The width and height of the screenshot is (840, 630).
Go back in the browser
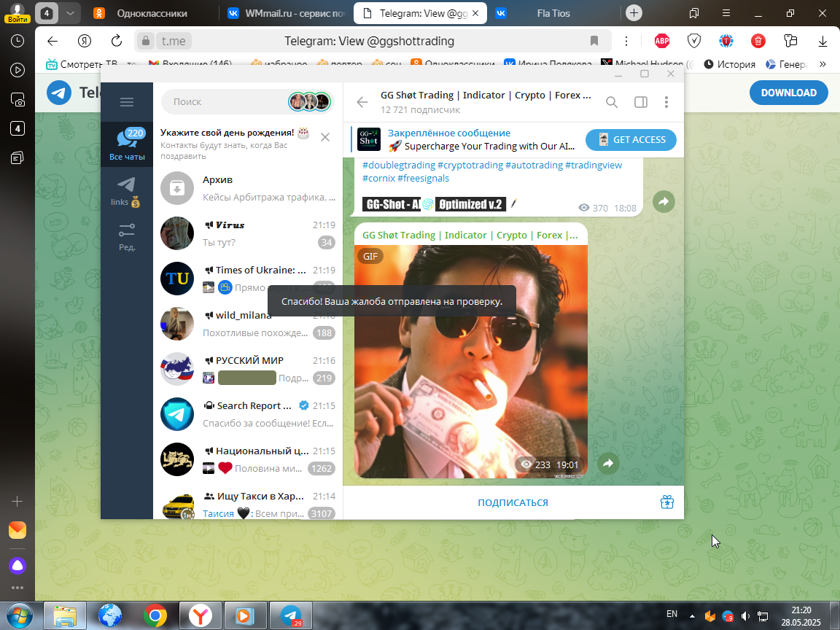click(x=52, y=41)
